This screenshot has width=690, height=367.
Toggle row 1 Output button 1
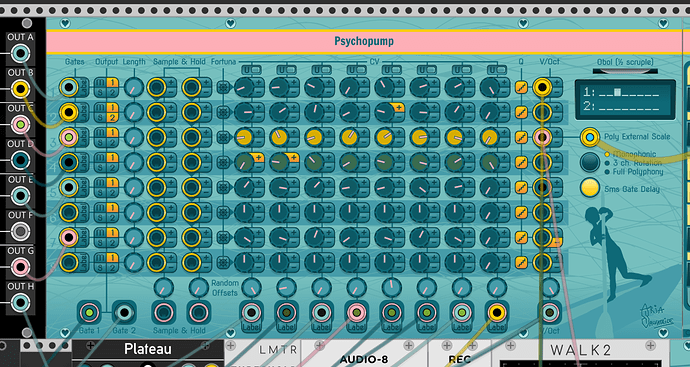coord(112,82)
